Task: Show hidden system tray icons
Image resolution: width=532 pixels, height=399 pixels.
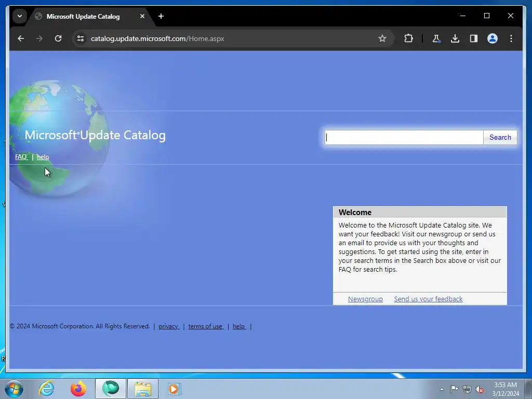Action: pyautogui.click(x=442, y=389)
